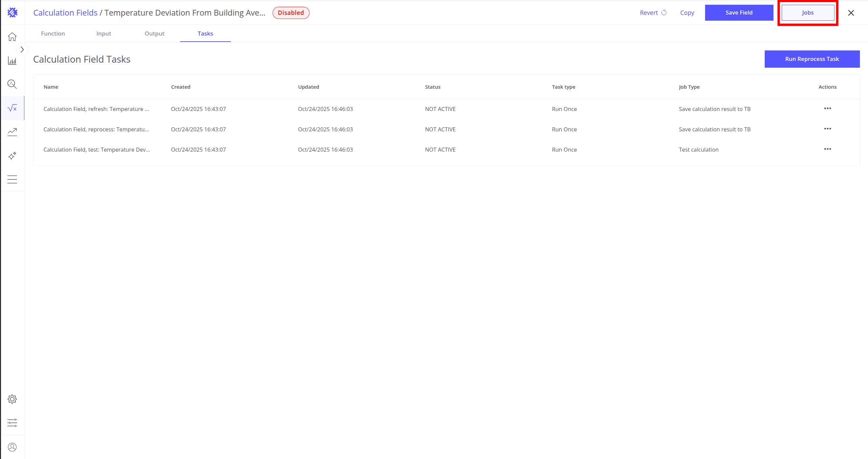Click the Revert link with the circular arrow
The image size is (868, 459).
[653, 13]
